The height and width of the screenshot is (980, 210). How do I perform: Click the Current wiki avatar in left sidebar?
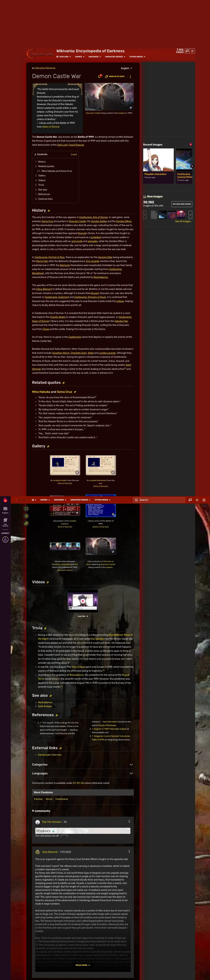point(5,539)
